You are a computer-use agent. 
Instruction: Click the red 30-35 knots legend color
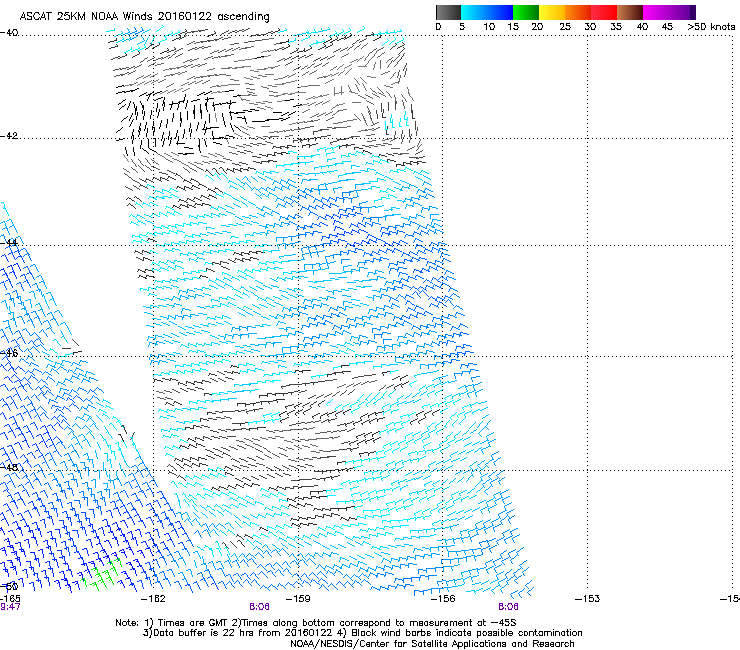tap(604, 12)
